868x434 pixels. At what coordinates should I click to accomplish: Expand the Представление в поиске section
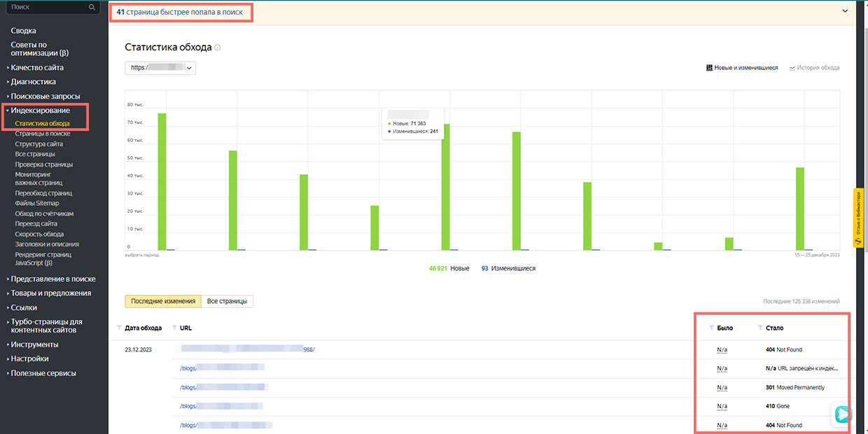(52, 279)
